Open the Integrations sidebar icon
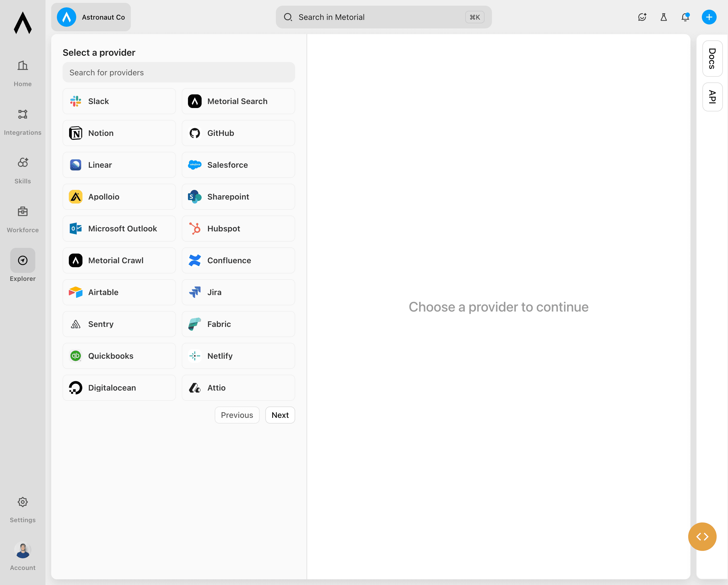Screen dimensions: 728x585 click(23, 115)
